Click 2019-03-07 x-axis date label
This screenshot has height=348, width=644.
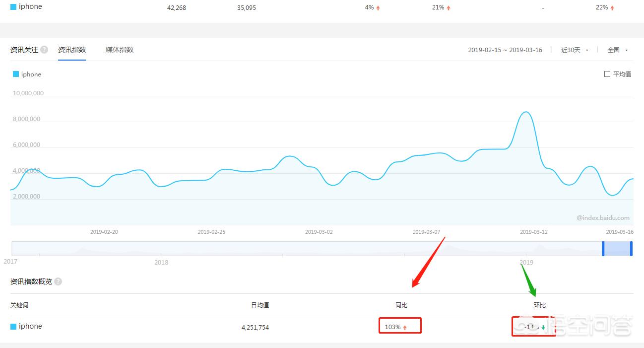click(x=426, y=232)
